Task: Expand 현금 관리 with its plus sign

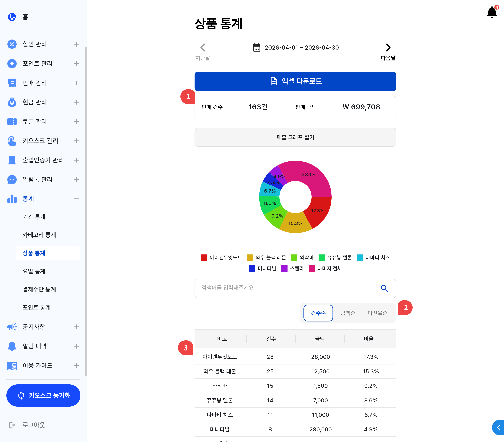Action: point(76,102)
